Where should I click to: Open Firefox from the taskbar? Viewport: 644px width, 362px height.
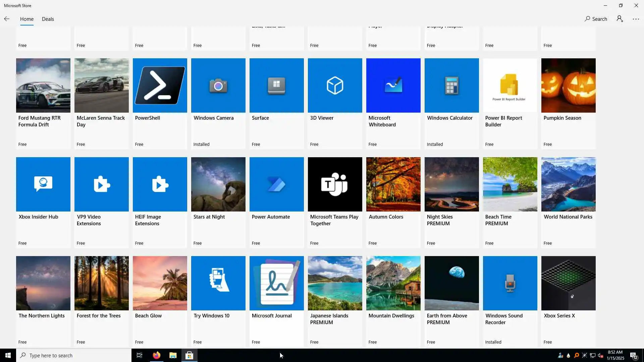point(156,355)
